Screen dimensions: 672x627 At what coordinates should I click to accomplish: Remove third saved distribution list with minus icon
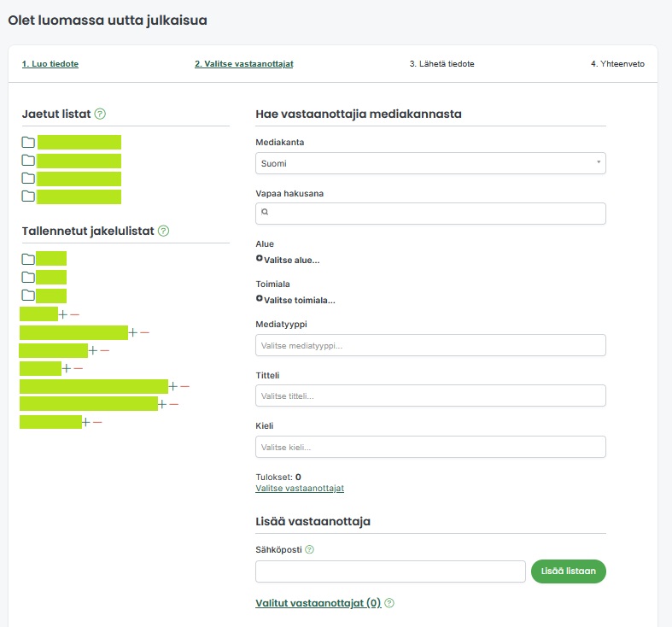pyautogui.click(x=104, y=350)
